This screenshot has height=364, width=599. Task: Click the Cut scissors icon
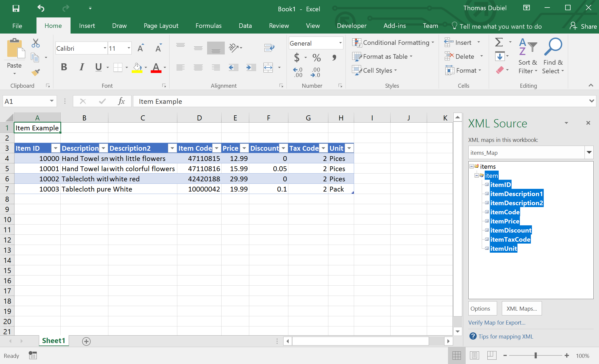(35, 43)
